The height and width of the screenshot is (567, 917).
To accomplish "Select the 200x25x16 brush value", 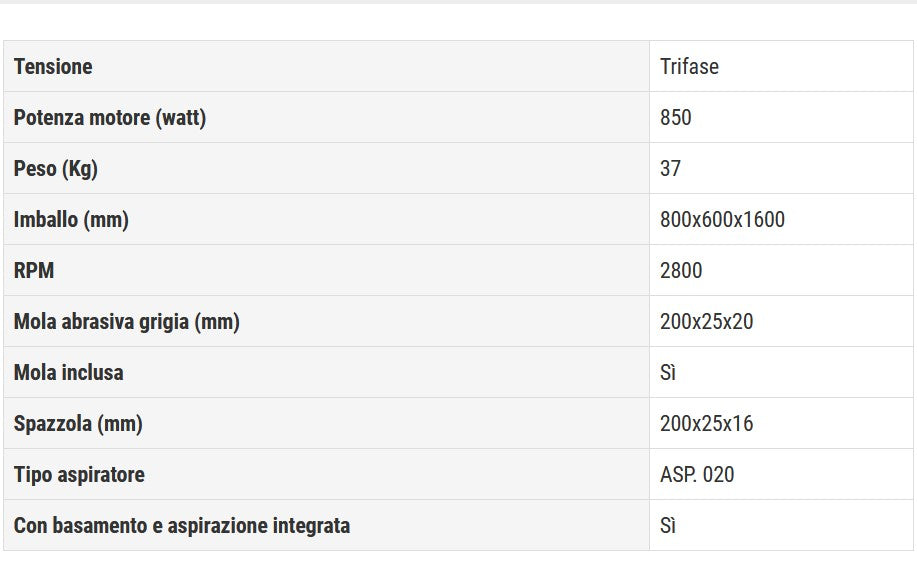I will 707,424.
